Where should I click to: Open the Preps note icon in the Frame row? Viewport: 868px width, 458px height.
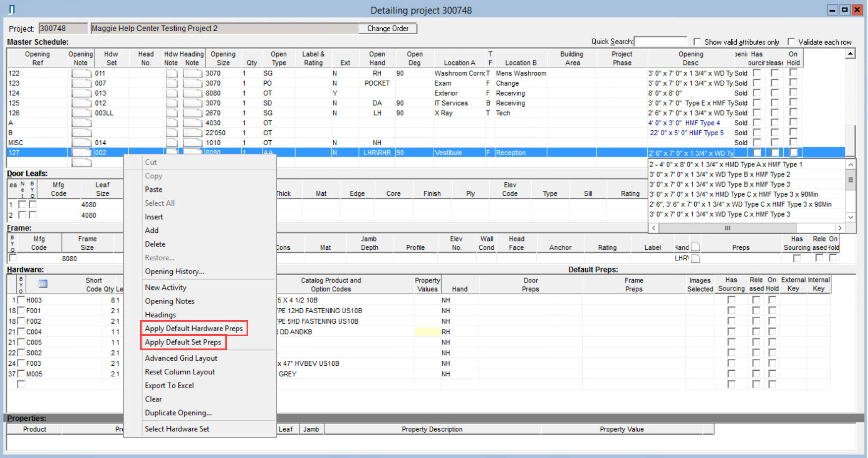695,258
